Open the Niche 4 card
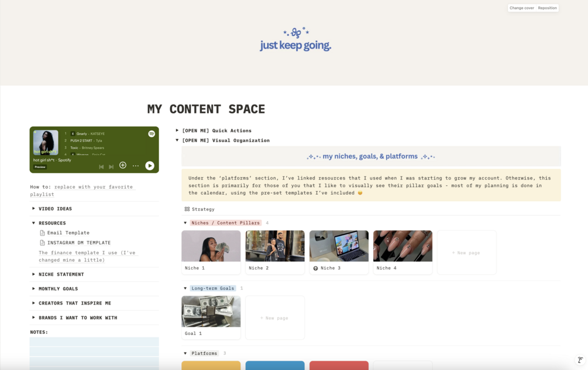The height and width of the screenshot is (370, 588). (403, 252)
